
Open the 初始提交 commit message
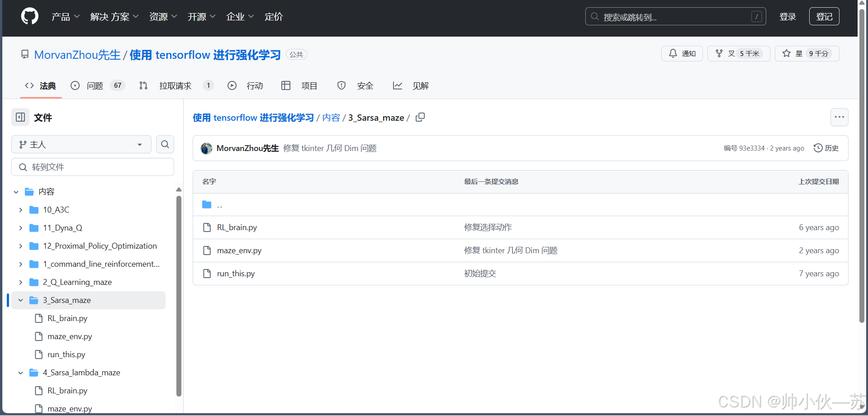[x=480, y=274]
